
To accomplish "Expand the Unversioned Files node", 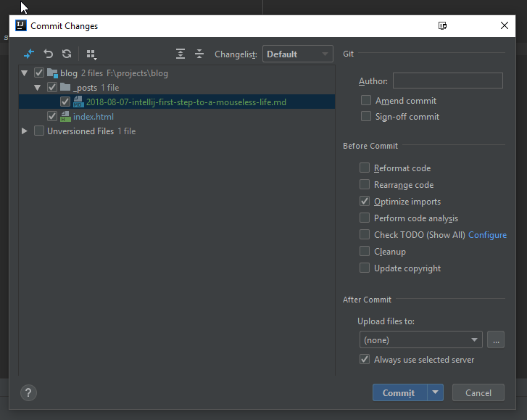I will pyautogui.click(x=25, y=131).
